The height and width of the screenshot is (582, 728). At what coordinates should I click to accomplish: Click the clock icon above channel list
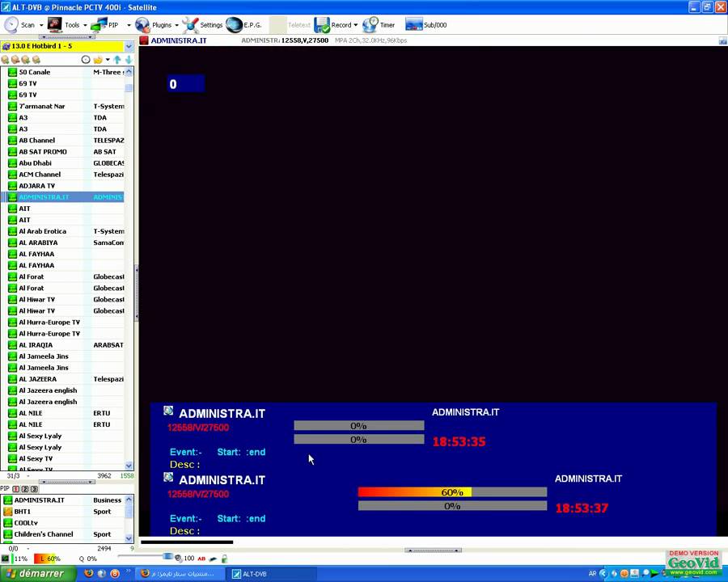click(86, 59)
